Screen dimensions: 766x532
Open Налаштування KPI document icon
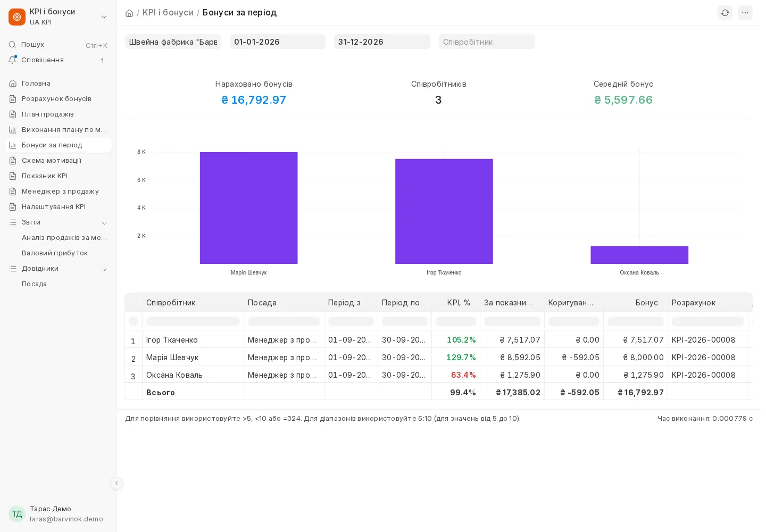tap(13, 207)
